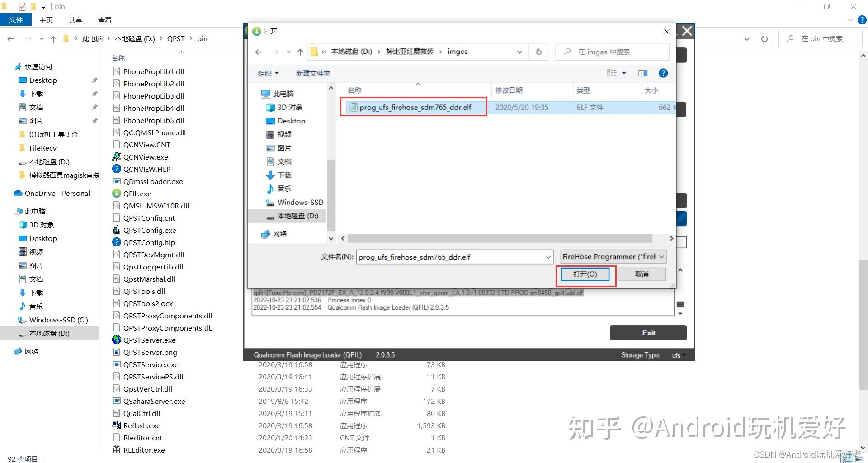868x463 pixels.
Task: Click the file name input field
Action: [450, 257]
